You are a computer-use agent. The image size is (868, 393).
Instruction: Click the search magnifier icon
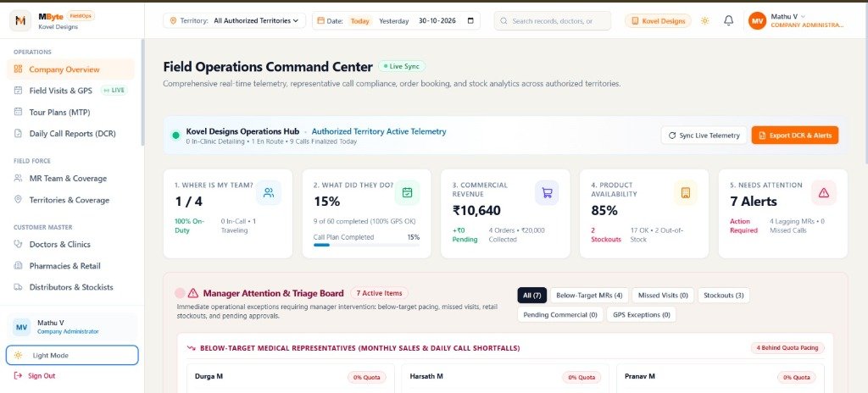[x=504, y=21]
